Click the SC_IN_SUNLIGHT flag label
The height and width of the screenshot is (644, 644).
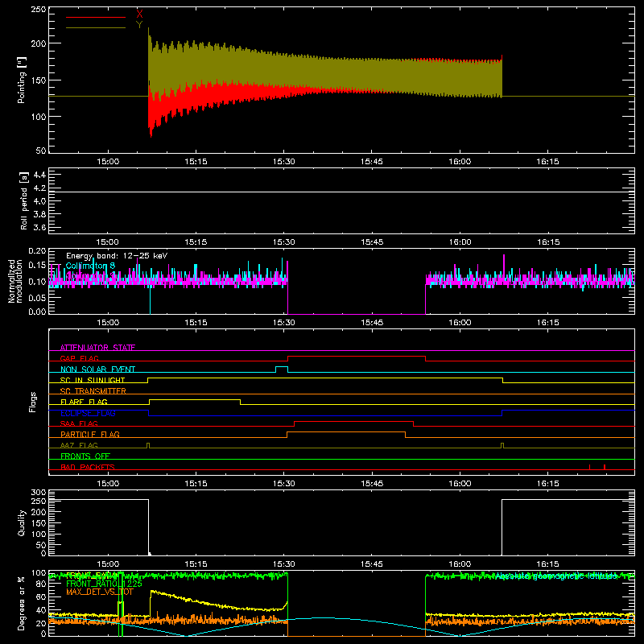click(93, 380)
